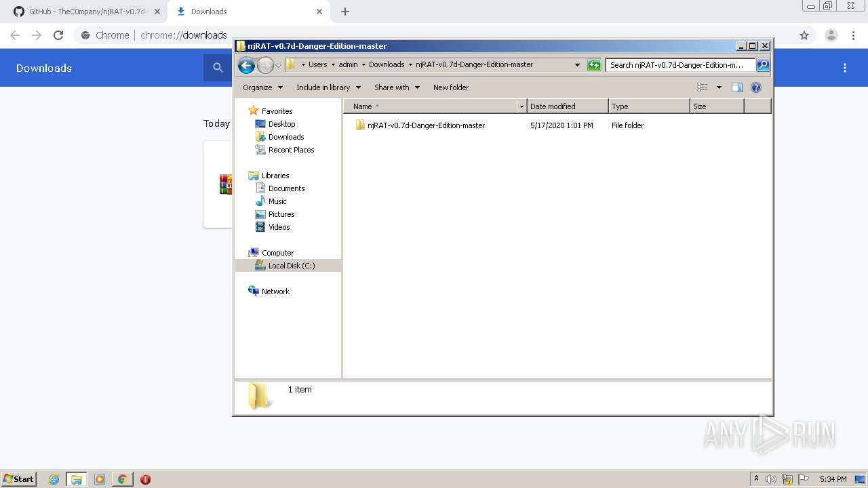Sort by Size column header
The width and height of the screenshot is (868, 488).
[717, 106]
